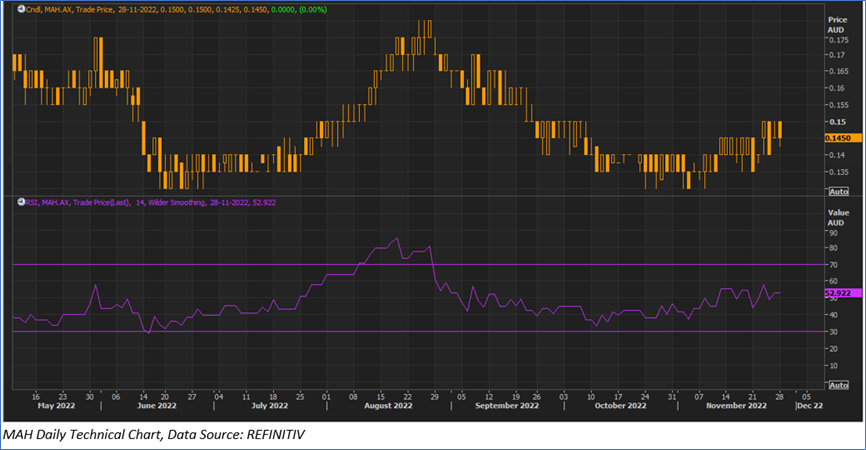Image resolution: width=866 pixels, height=450 pixels.
Task: Click the Value AUD axis title
Action: tap(838, 218)
